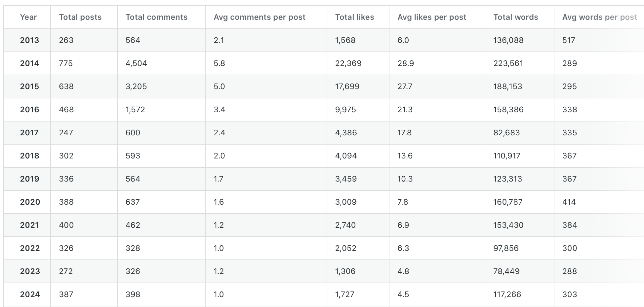
Task: Click the Year column header
Action: tap(28, 17)
